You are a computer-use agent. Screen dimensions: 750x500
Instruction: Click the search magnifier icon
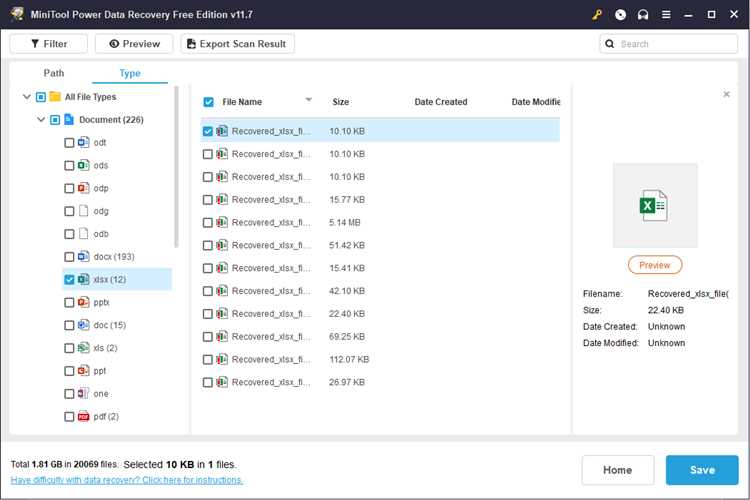[x=609, y=44]
